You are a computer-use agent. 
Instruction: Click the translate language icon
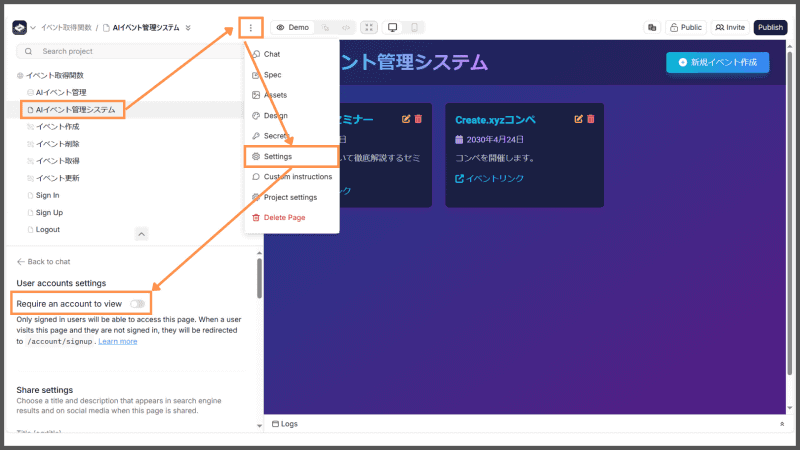(652, 28)
